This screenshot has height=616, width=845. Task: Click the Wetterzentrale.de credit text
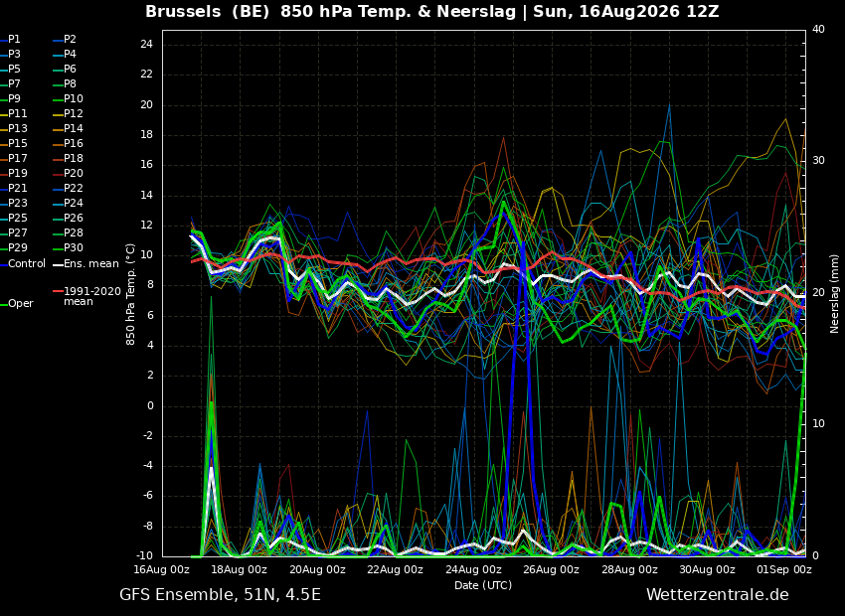(718, 595)
